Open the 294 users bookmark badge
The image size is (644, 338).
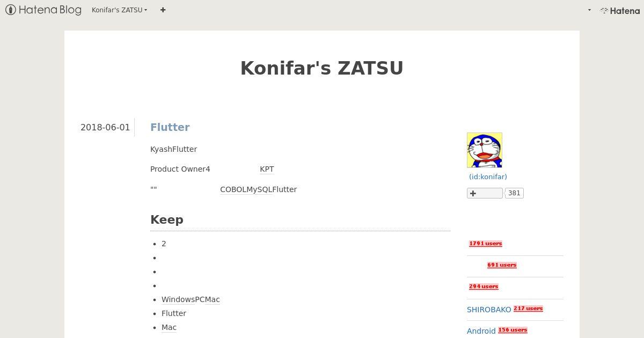(x=484, y=286)
